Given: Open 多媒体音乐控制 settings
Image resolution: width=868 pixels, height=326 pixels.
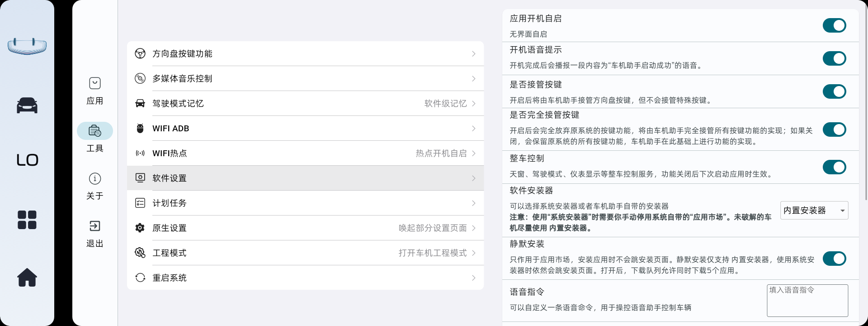Looking at the screenshot, I should (305, 79).
